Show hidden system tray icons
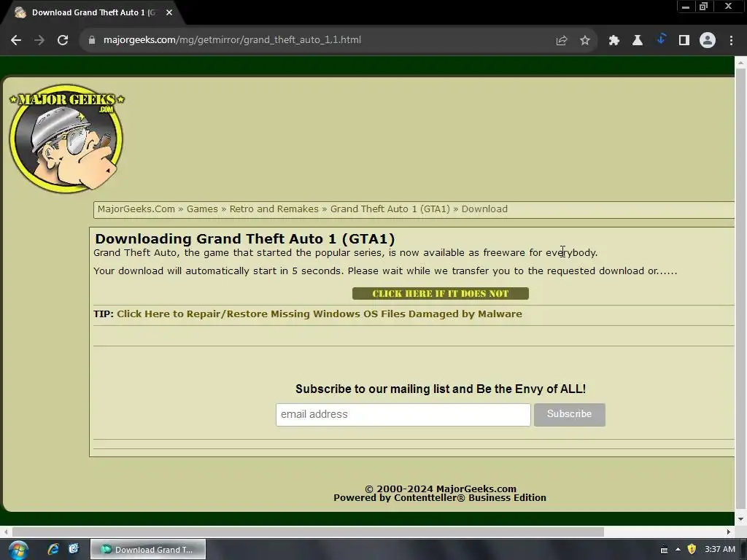The image size is (747, 560). point(678,550)
